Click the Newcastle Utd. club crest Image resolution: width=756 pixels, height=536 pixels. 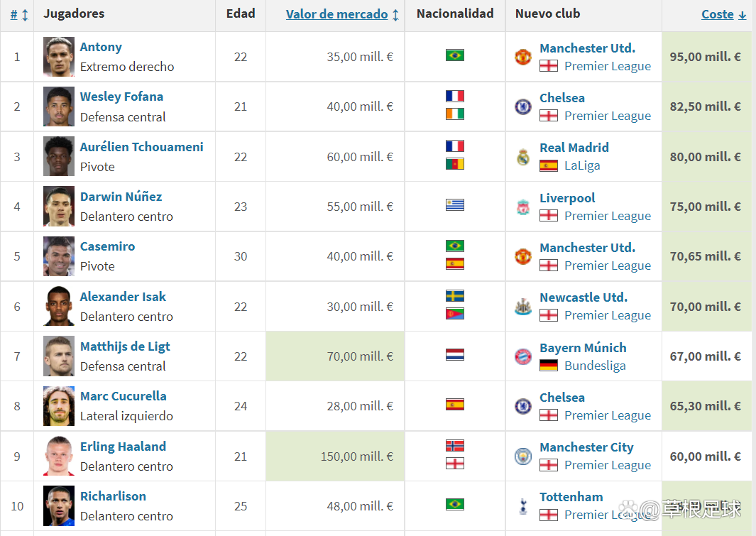(x=523, y=307)
